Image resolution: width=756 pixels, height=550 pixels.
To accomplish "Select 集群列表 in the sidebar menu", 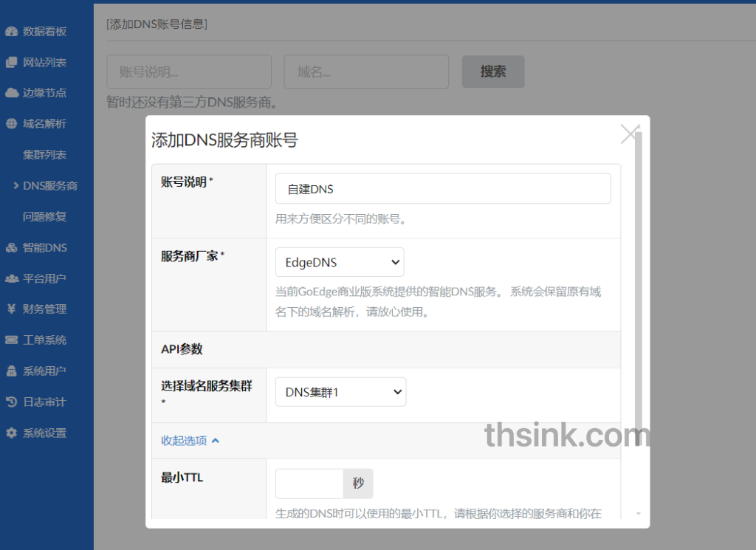I will (43, 154).
